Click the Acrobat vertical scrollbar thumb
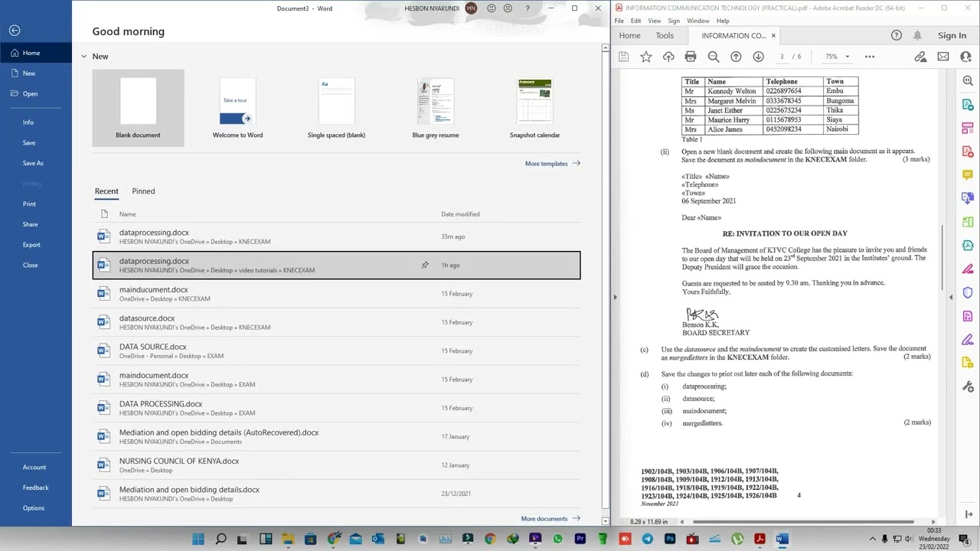 click(942, 258)
